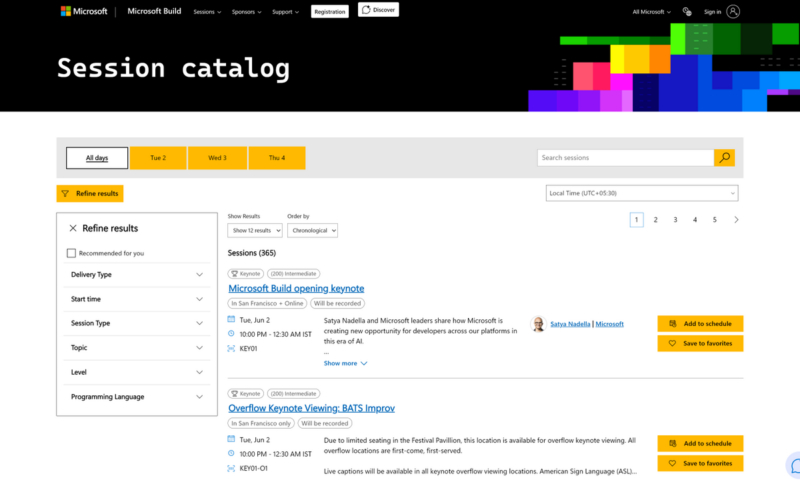The height and width of the screenshot is (480, 800).
Task: Click the Microsoft Build header link
Action: click(154, 11)
